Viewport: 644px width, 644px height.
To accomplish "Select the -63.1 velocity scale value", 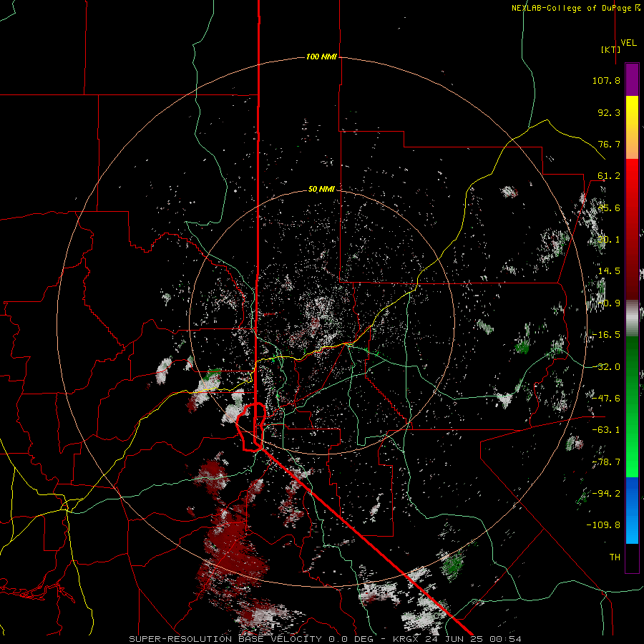I will point(606,430).
